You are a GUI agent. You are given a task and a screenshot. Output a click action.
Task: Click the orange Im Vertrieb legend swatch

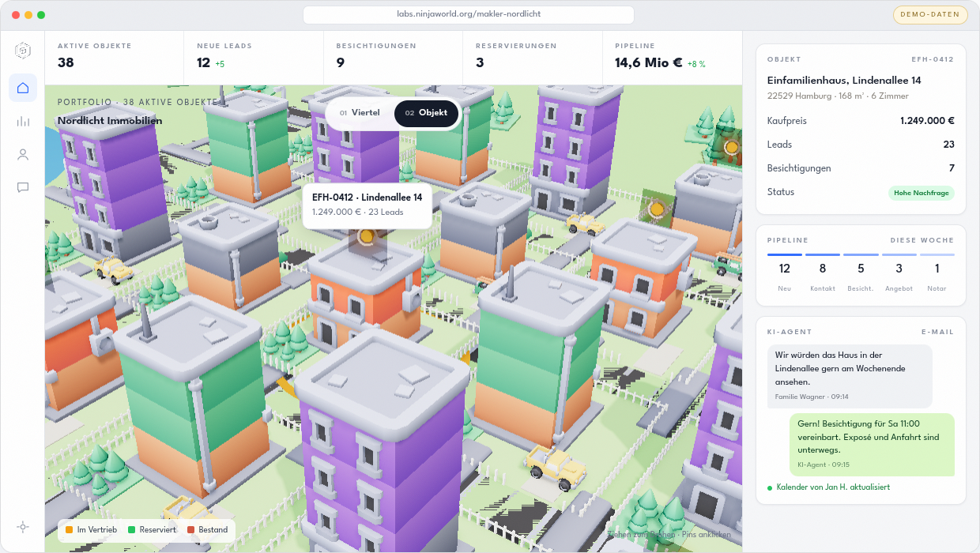(x=70, y=530)
